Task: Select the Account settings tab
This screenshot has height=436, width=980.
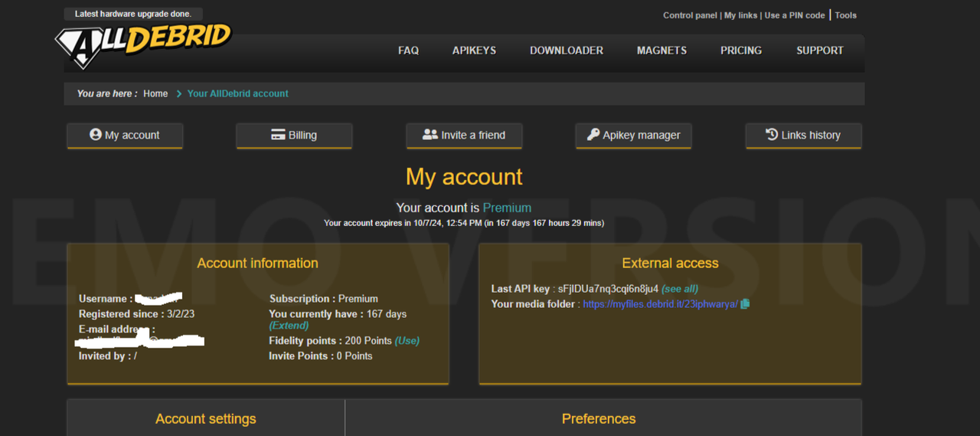Action: point(206,418)
